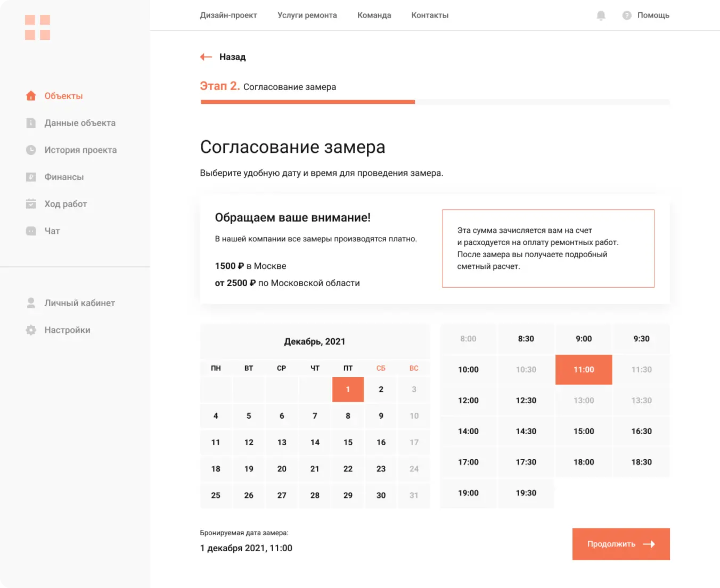Click the chat bubble icon beside Чат
This screenshot has height=588, width=720.
(x=31, y=231)
